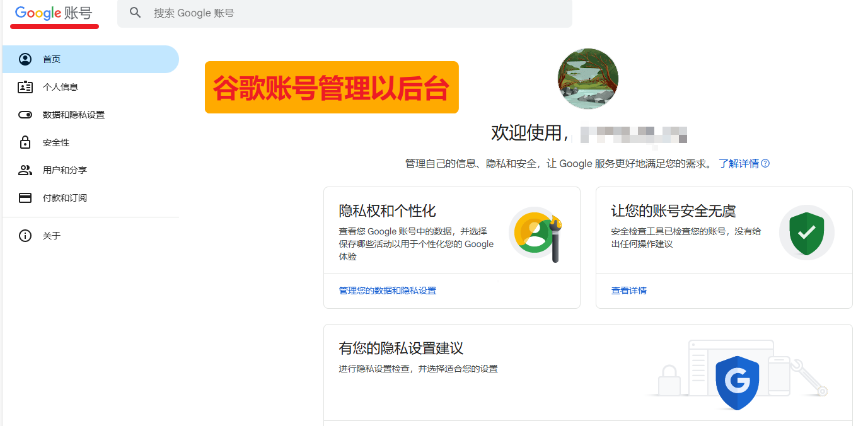
Task: Click the search magnifier icon
Action: pos(135,13)
